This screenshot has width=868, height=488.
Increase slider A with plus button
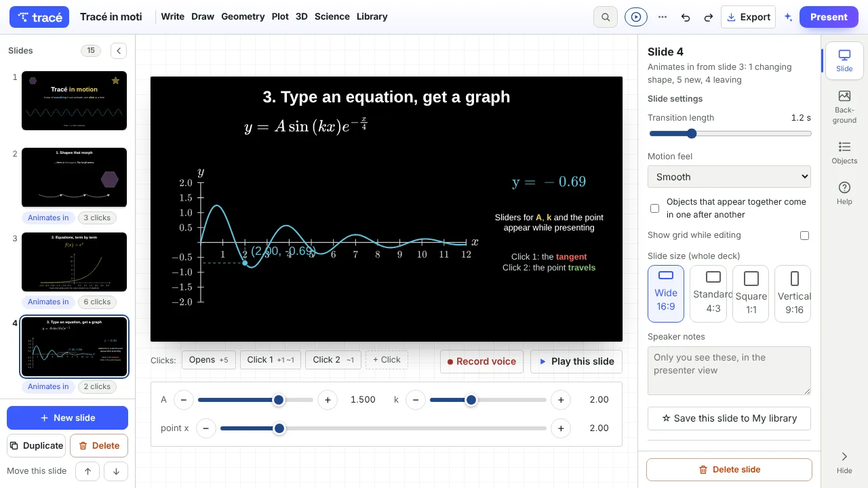[x=328, y=400]
